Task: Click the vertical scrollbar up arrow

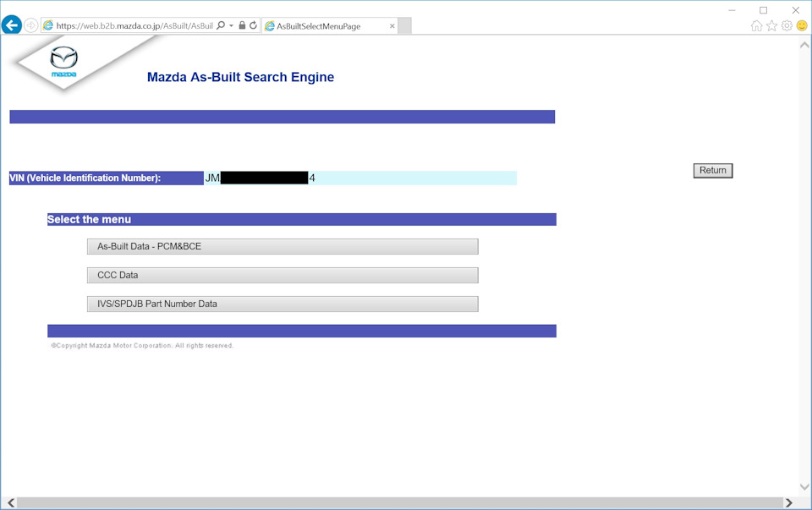Action: click(804, 45)
